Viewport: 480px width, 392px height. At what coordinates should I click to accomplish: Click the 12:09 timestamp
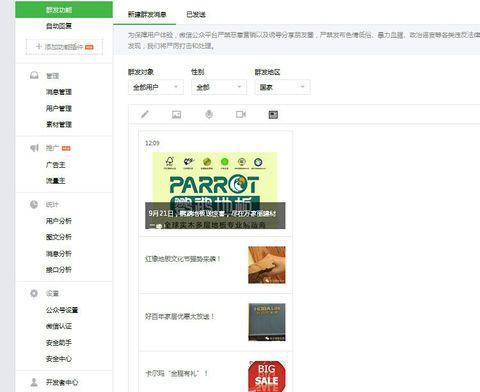tap(152, 143)
